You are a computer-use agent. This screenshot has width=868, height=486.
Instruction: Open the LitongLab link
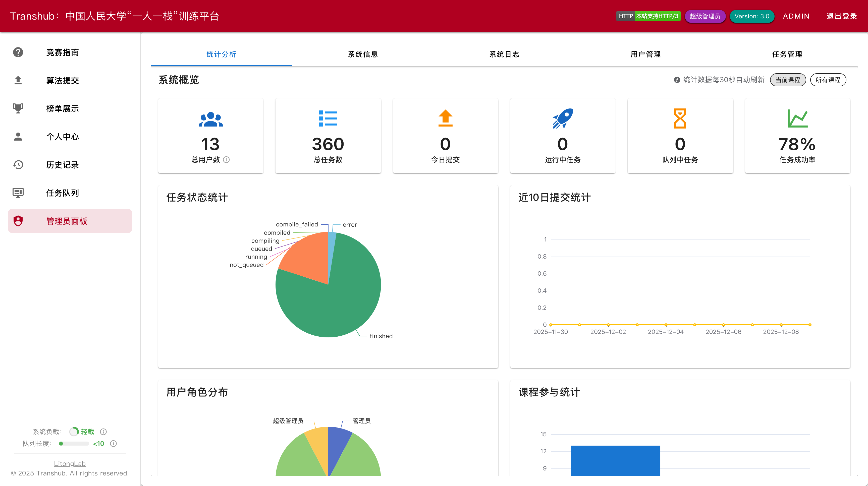(x=70, y=463)
